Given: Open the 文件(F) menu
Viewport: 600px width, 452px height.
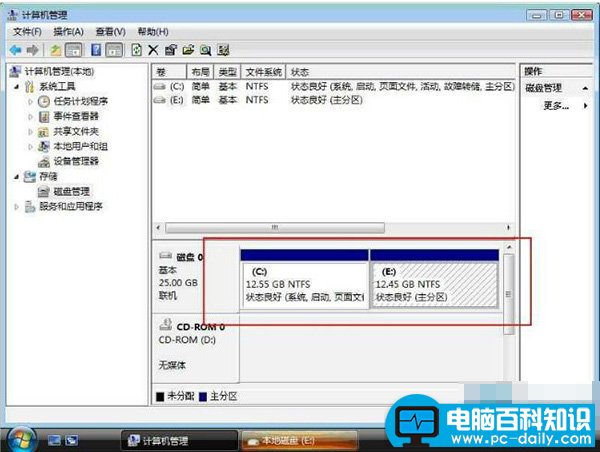Looking at the screenshot, I should (x=27, y=32).
